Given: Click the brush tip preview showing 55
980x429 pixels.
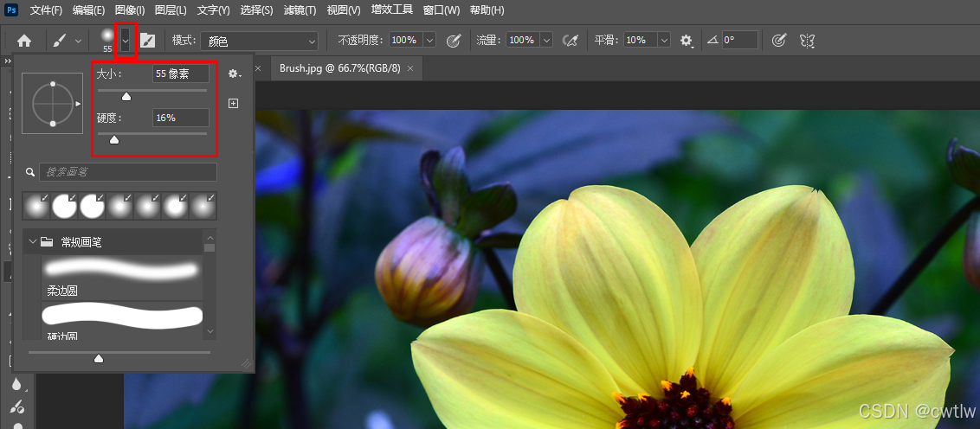Looking at the screenshot, I should tap(107, 41).
